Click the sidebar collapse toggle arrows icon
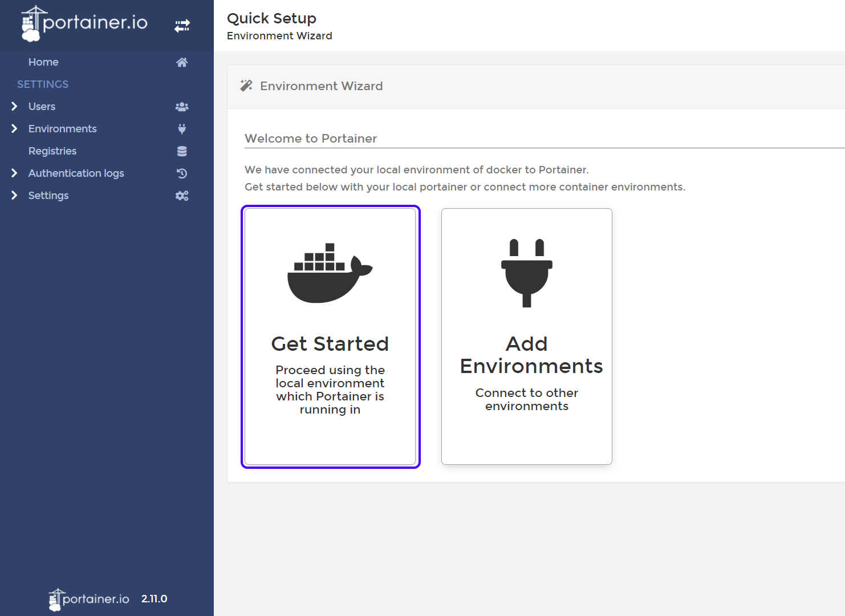This screenshot has height=616, width=845. tap(182, 26)
